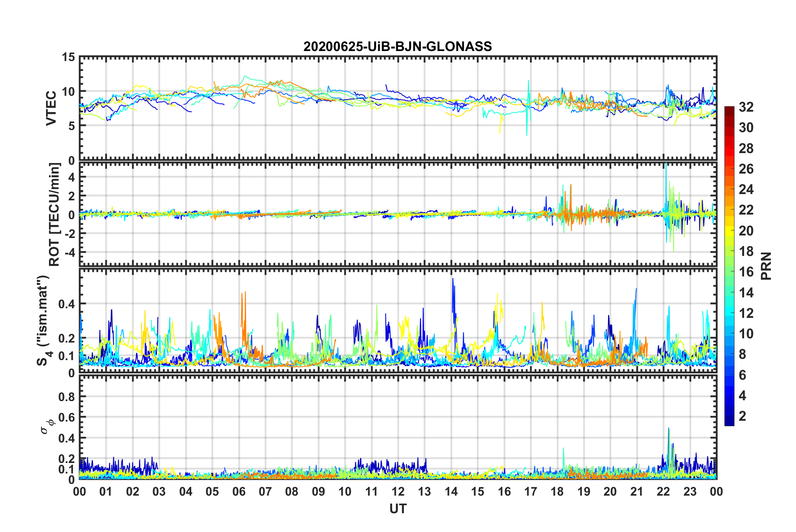This screenshot has width=796, height=532.
Task: Select the UT x-axis label
Action: pyautogui.click(x=398, y=509)
